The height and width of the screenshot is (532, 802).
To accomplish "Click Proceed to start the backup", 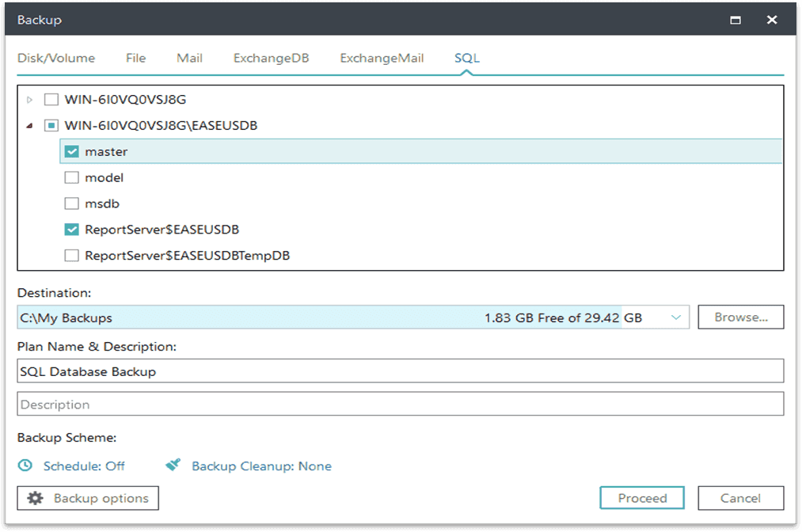I will tap(642, 498).
